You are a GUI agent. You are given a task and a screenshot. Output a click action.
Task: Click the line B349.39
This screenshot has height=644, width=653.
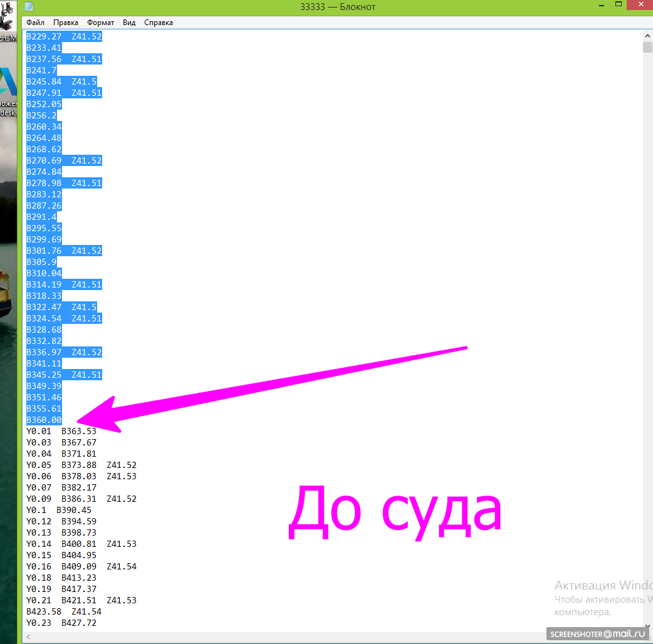(x=44, y=386)
